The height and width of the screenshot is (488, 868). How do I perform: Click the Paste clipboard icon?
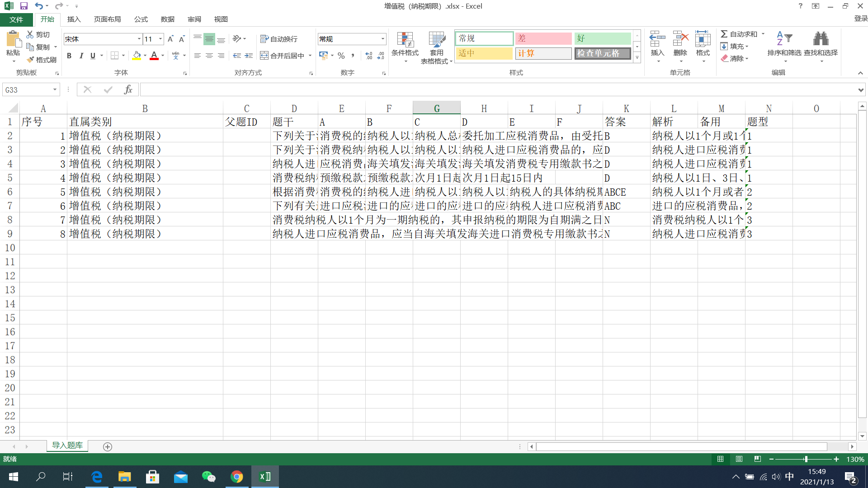point(13,40)
